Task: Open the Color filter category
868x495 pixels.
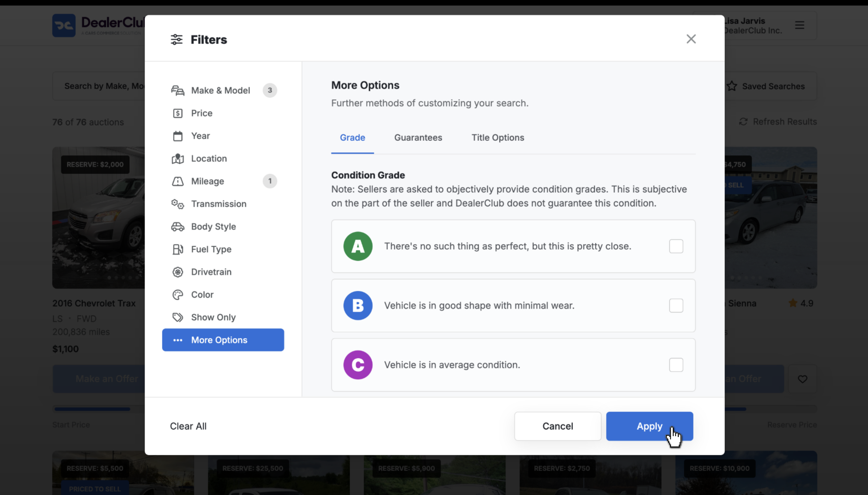Action: coord(223,295)
